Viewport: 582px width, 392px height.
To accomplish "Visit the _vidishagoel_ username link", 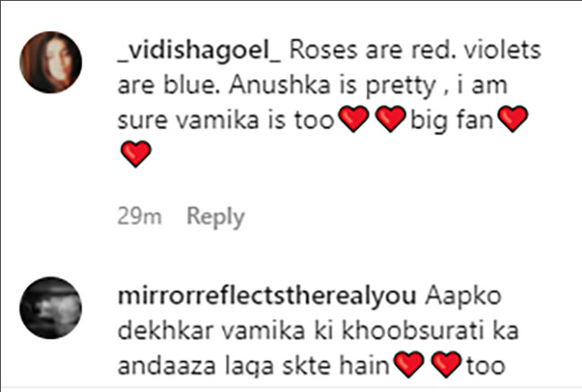I will pos(200,50).
